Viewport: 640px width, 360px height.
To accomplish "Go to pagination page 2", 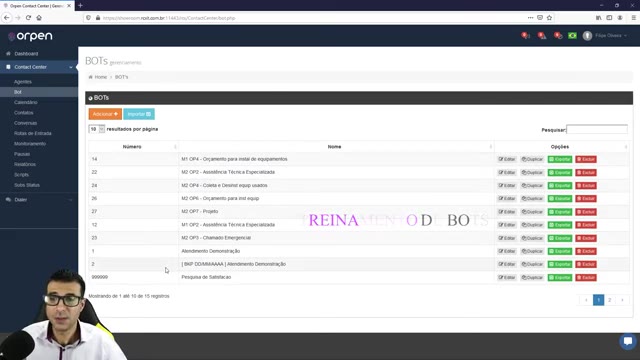I will coord(610,300).
